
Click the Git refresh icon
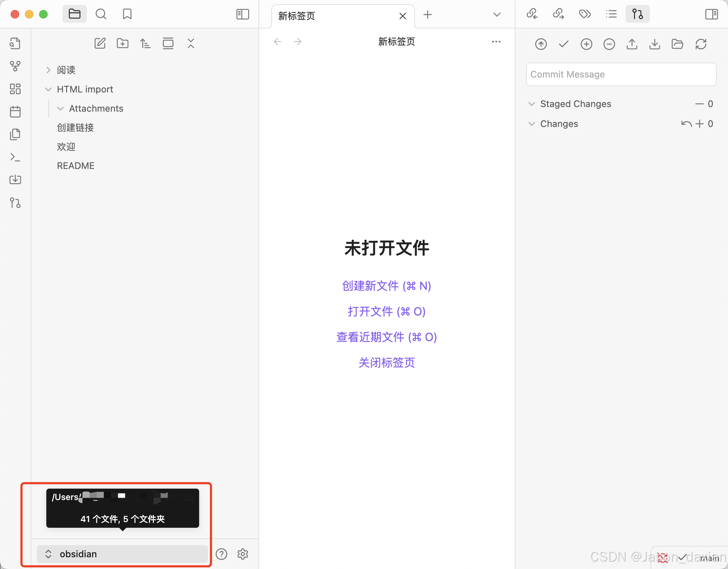(x=701, y=44)
